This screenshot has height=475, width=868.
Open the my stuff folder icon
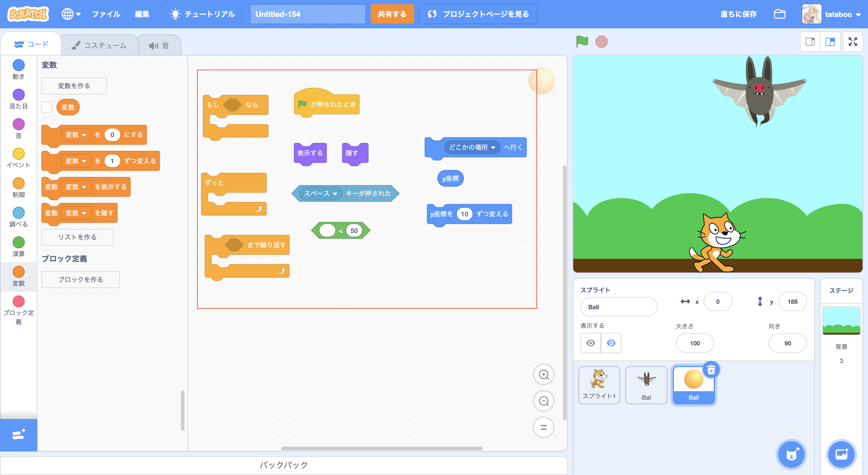779,14
